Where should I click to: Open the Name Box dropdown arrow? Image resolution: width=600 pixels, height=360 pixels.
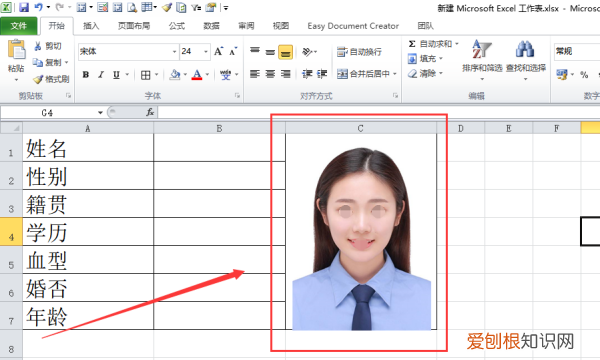coord(100,112)
